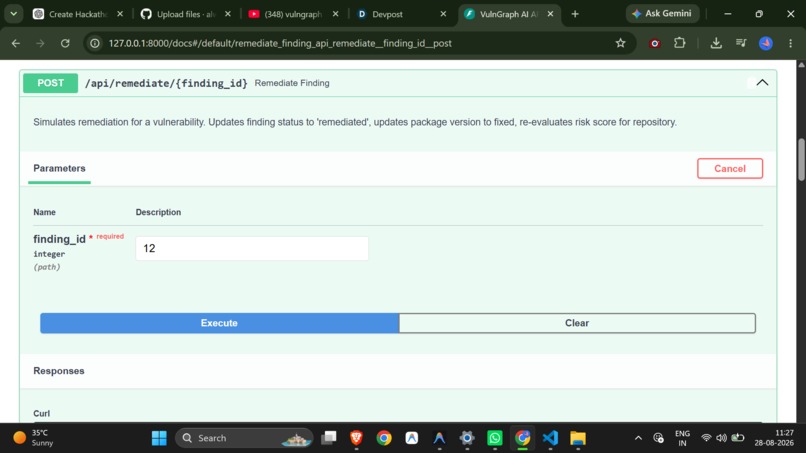
Task: Clear the request parameters
Action: click(577, 323)
